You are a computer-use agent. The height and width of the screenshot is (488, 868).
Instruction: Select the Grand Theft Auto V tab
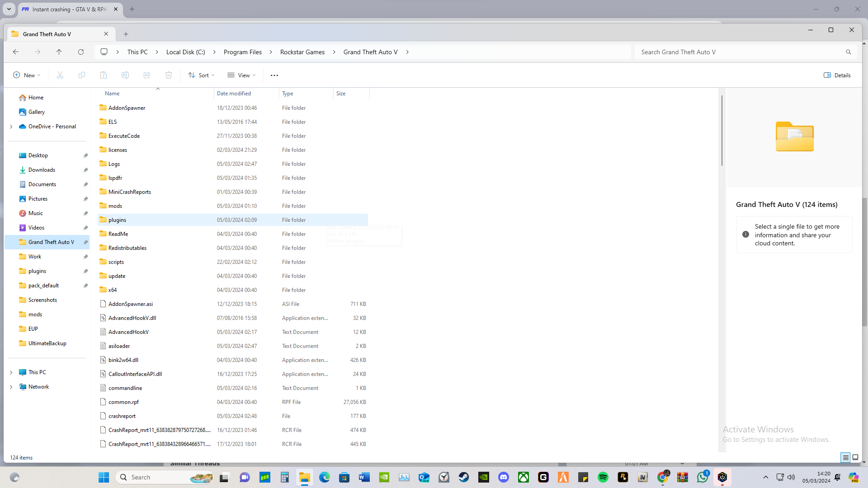[x=47, y=34]
